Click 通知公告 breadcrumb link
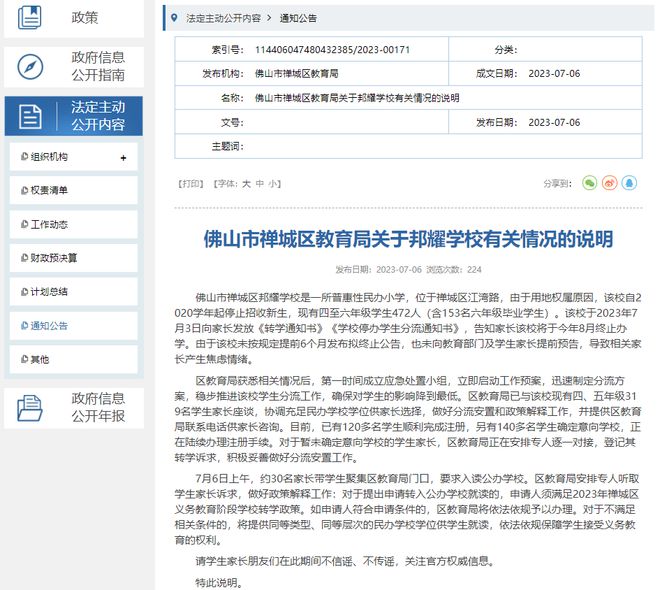Viewport: 660px width, 590px height. (298, 18)
